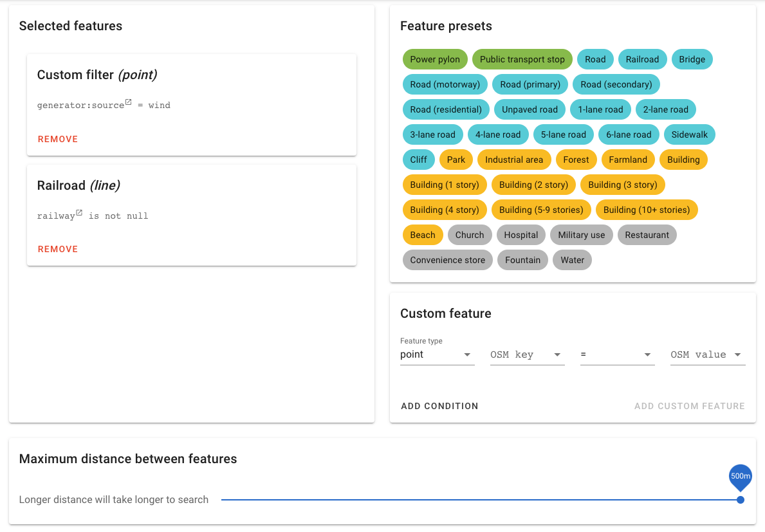
Task: Pick the 3-lane road preset
Action: 432,134
